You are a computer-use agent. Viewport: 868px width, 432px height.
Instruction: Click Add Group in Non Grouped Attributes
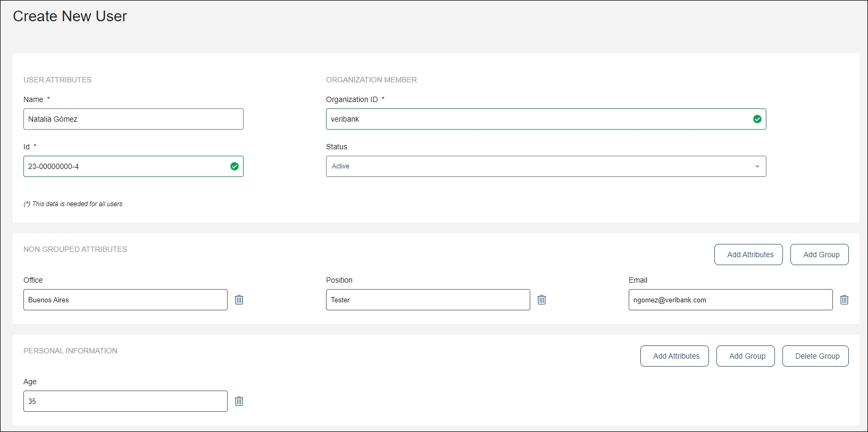pos(819,255)
